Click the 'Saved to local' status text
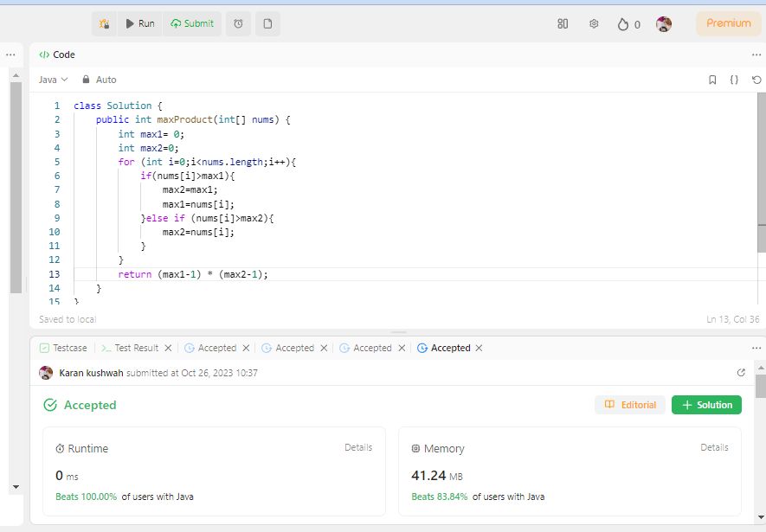This screenshot has height=532, width=766. pyautogui.click(x=68, y=319)
